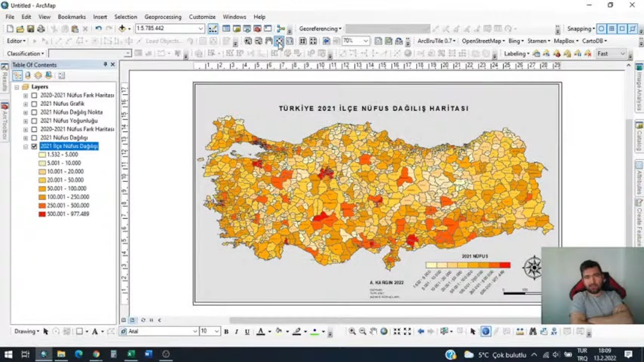Toggle underline text formatting
Viewport: 644px width, 362px height.
tap(247, 331)
